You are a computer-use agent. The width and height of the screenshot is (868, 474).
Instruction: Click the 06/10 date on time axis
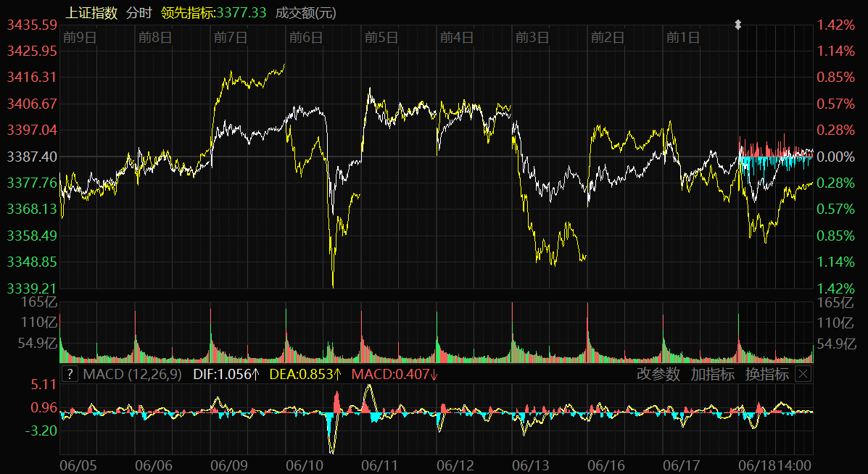click(305, 463)
